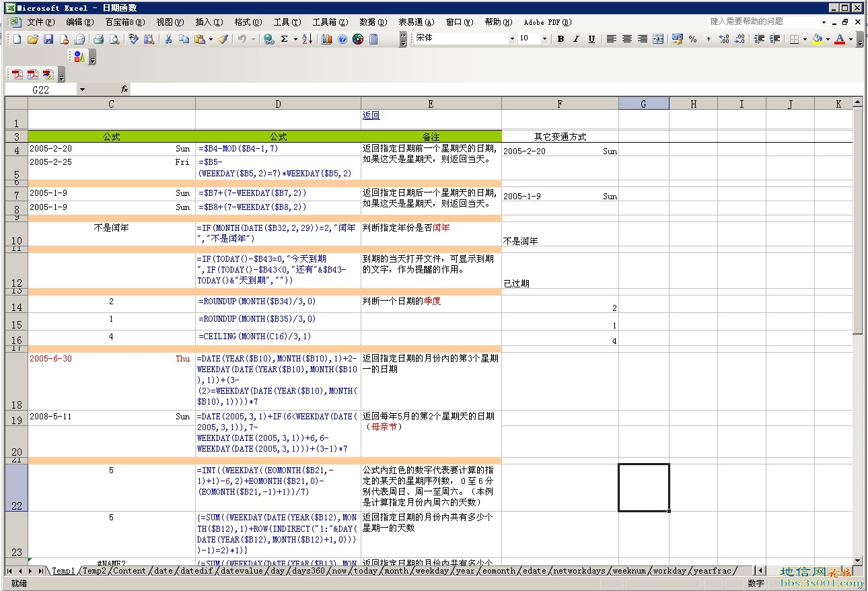Switch to the weekday sheet tab
The height and width of the screenshot is (591, 868).
(x=431, y=571)
